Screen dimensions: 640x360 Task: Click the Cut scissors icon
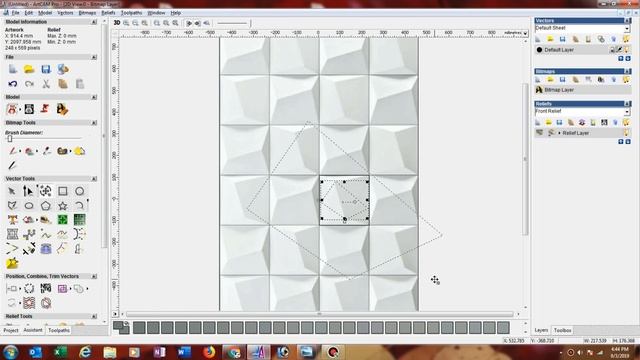coord(46,84)
